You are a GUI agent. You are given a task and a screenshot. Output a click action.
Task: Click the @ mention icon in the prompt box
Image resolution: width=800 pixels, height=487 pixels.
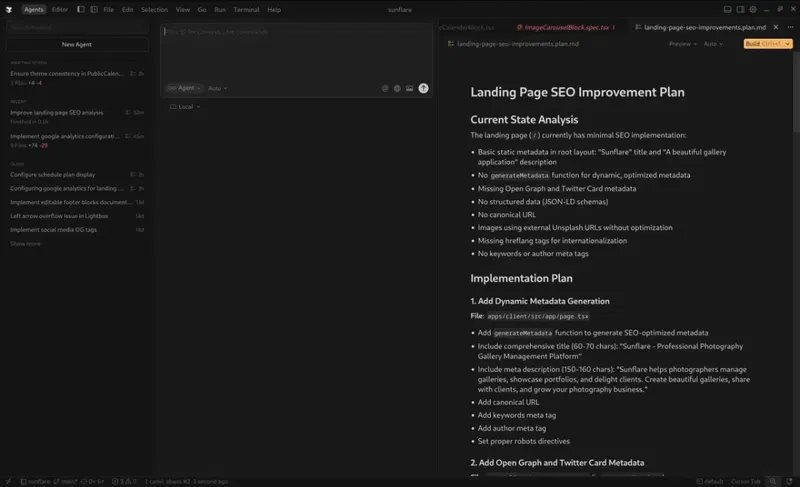point(385,88)
